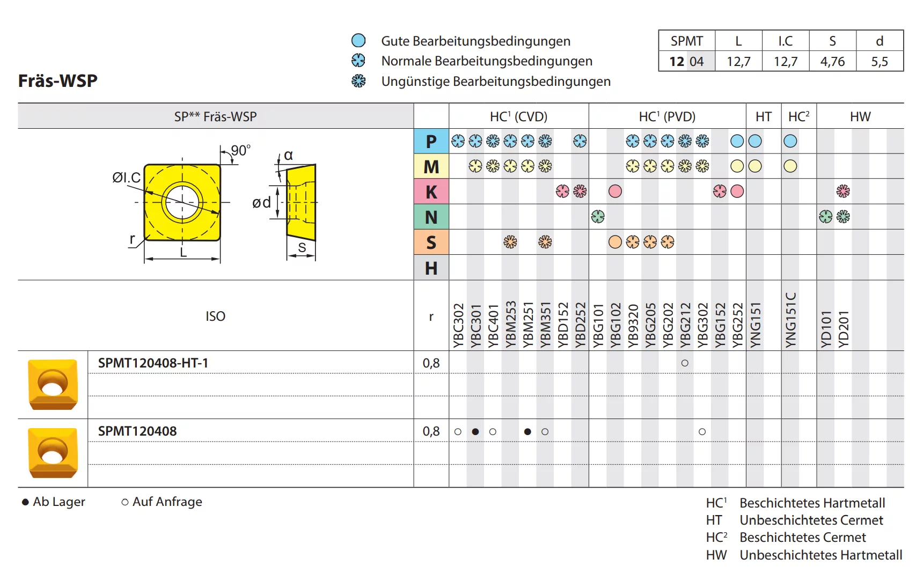Select the HC¹ (PVD) column header
The image size is (916, 588).
point(667,116)
